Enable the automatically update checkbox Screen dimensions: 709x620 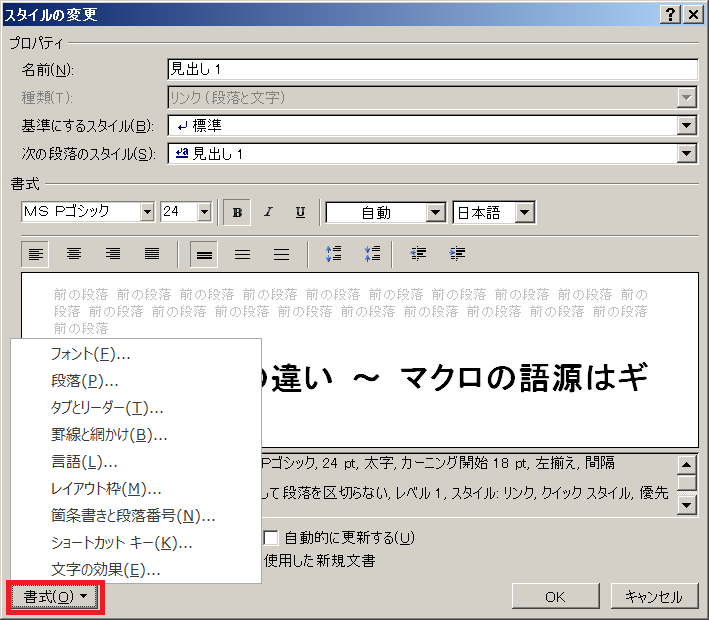pos(271,538)
